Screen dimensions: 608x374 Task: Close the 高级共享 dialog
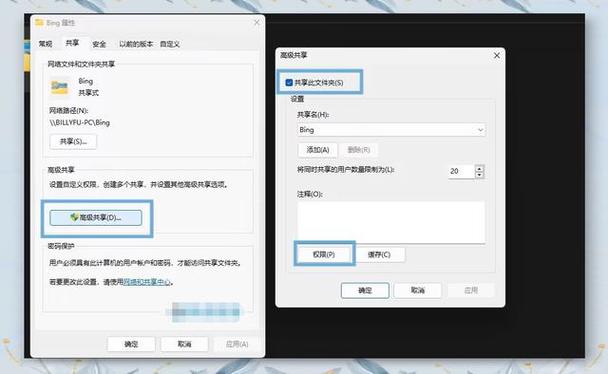point(497,55)
